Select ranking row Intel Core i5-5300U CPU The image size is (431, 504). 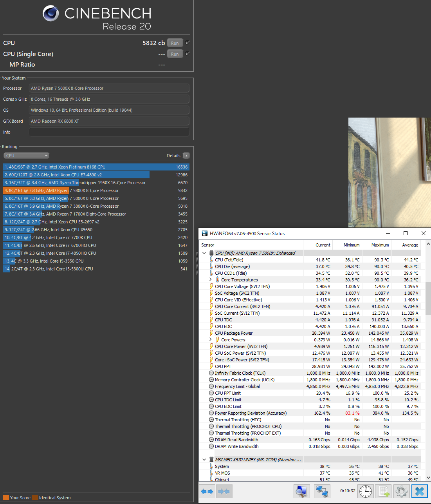point(96,269)
